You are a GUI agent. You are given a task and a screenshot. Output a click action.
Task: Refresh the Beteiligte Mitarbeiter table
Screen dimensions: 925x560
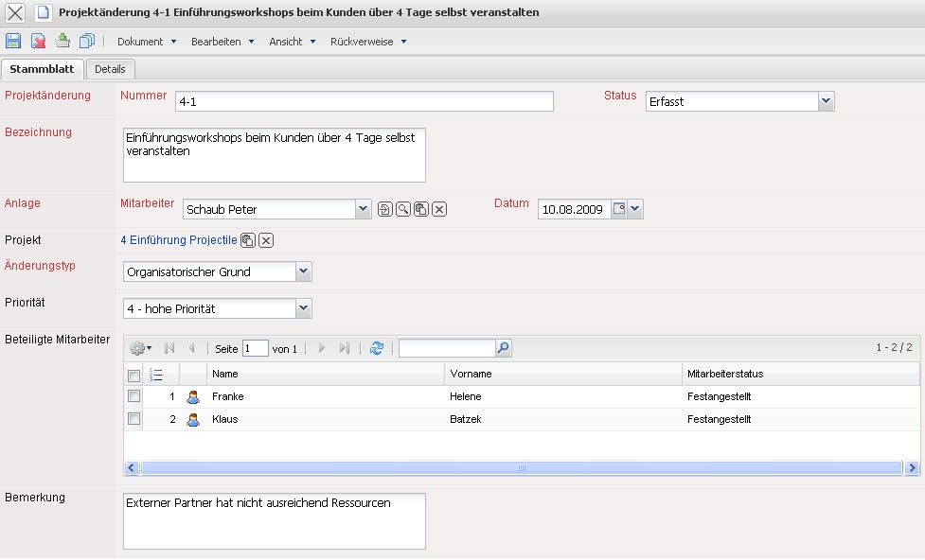click(x=377, y=348)
